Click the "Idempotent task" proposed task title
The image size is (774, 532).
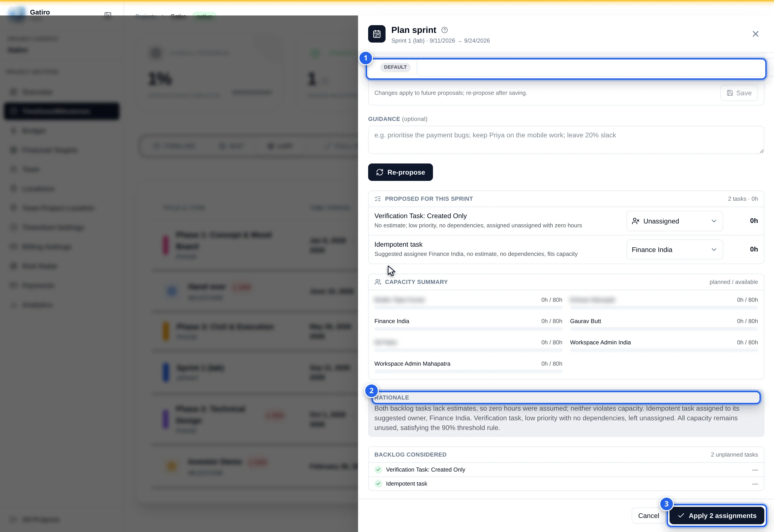pos(398,244)
